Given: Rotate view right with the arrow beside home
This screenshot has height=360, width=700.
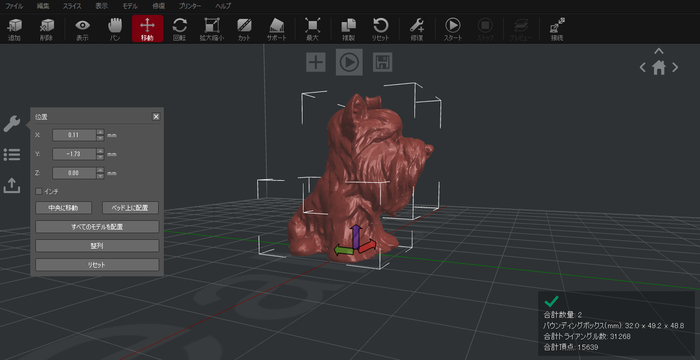Looking at the screenshot, I should coord(675,67).
